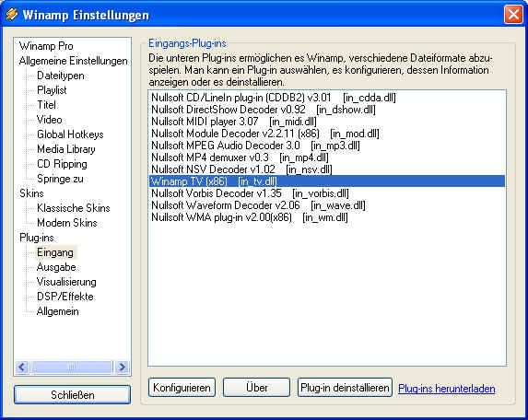Open the Modern Skins page
528x420 pixels.
click(67, 223)
